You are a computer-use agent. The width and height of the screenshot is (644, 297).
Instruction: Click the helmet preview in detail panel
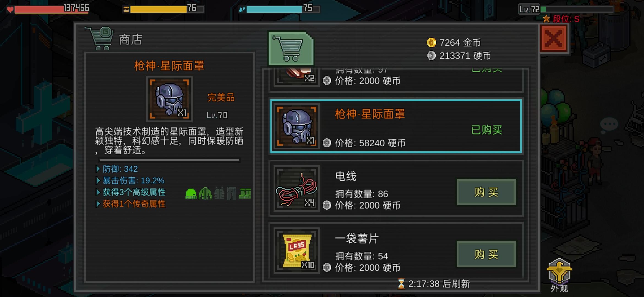pos(169,99)
